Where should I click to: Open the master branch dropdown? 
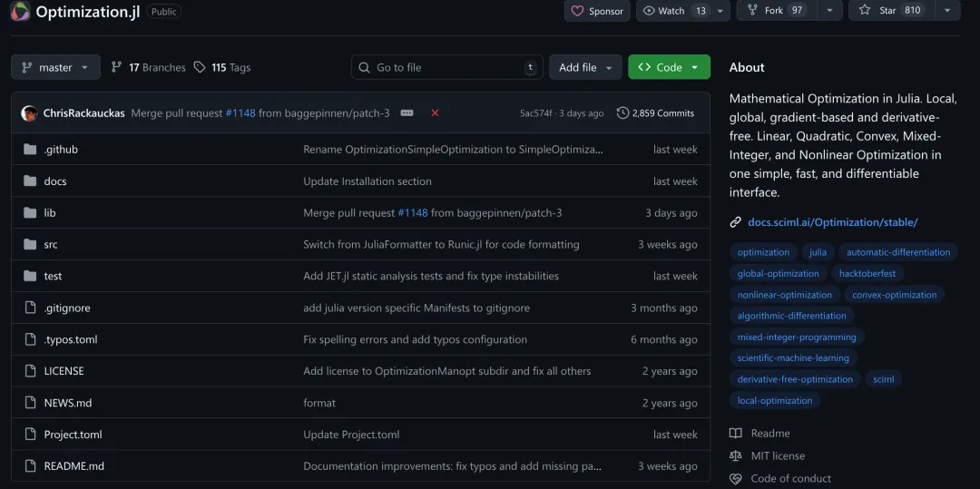coord(55,67)
